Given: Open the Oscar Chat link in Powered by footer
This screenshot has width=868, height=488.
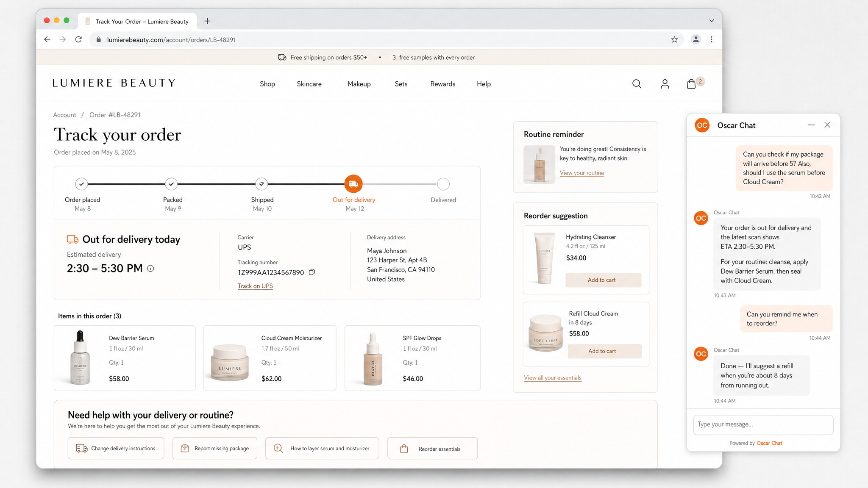Looking at the screenshot, I should pyautogui.click(x=769, y=443).
